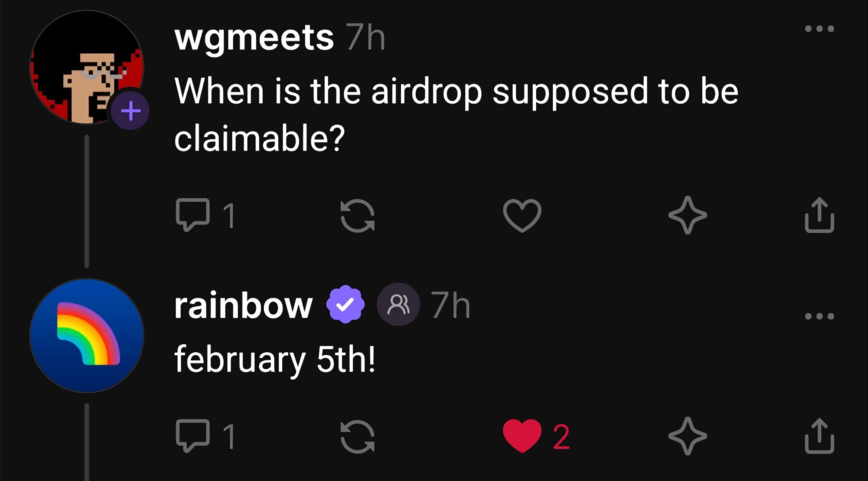Unlike rainbow's reply with red heart
Image resolution: width=868 pixels, height=481 pixels.
pyautogui.click(x=522, y=436)
